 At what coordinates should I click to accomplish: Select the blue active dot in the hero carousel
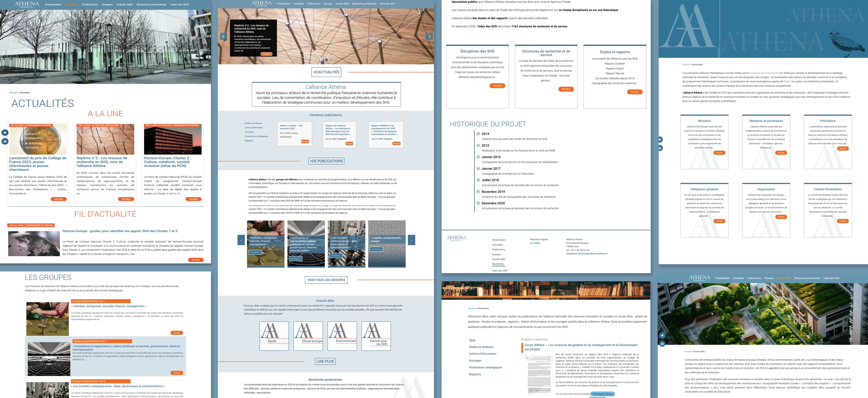(x=326, y=60)
